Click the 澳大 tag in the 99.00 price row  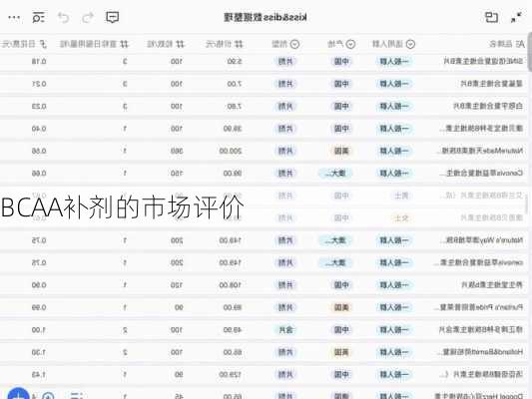[x=335, y=174]
